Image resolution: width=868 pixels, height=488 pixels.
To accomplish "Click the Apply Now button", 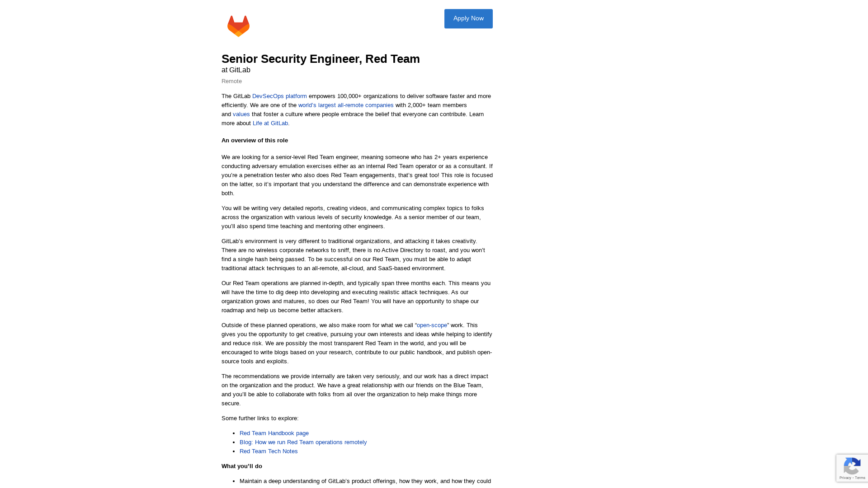I will 468,19.
